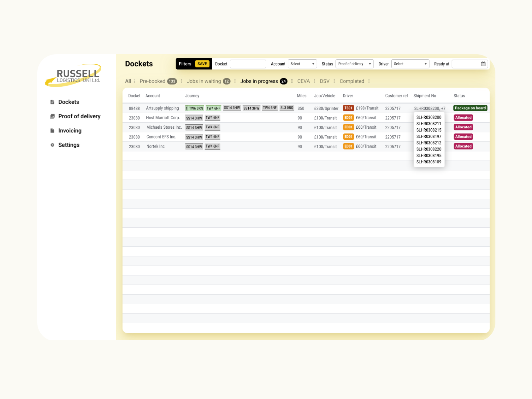The image size is (532, 399).
Task: Open the Driver Select dropdown
Action: (410, 64)
